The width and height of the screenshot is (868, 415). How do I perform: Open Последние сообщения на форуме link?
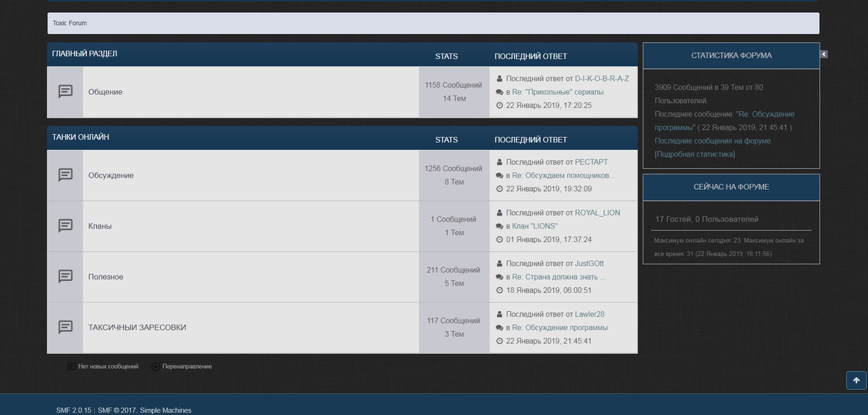pyautogui.click(x=713, y=141)
